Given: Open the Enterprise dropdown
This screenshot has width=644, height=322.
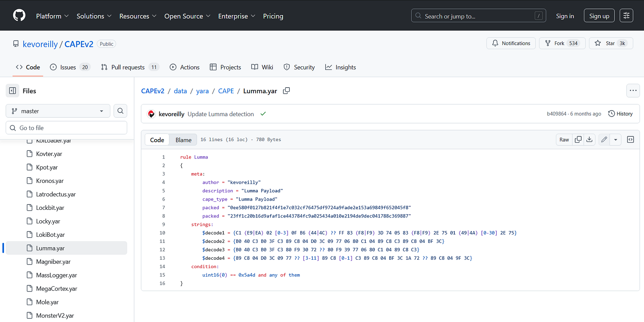Looking at the screenshot, I should [x=237, y=16].
